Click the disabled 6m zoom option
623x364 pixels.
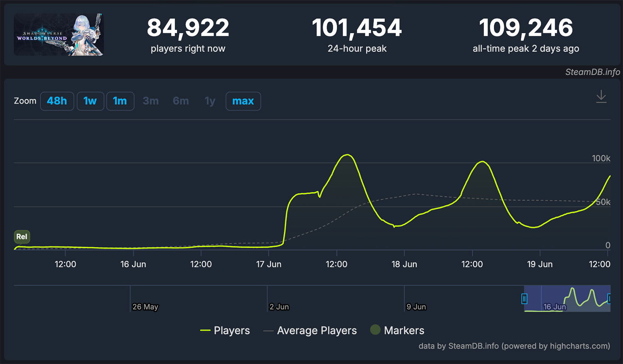pyautogui.click(x=181, y=101)
